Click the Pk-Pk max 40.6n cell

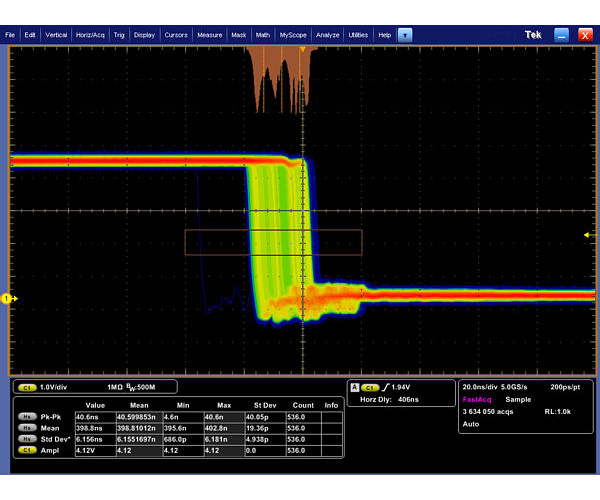coord(224,417)
